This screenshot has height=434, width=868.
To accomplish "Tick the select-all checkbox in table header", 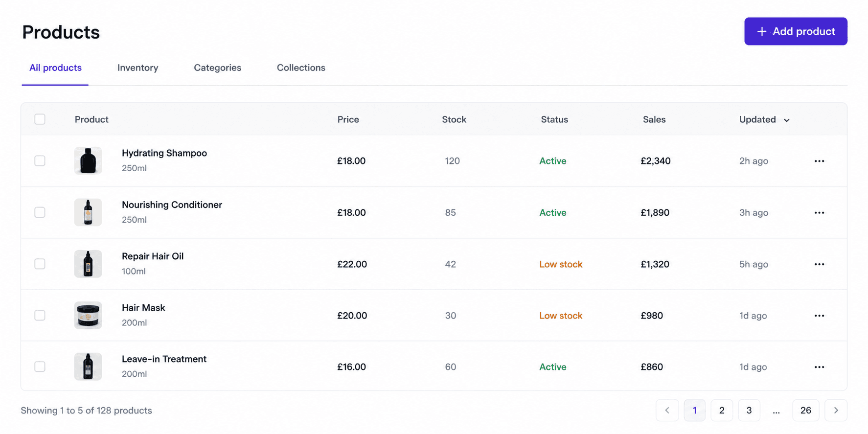I will pyautogui.click(x=40, y=119).
